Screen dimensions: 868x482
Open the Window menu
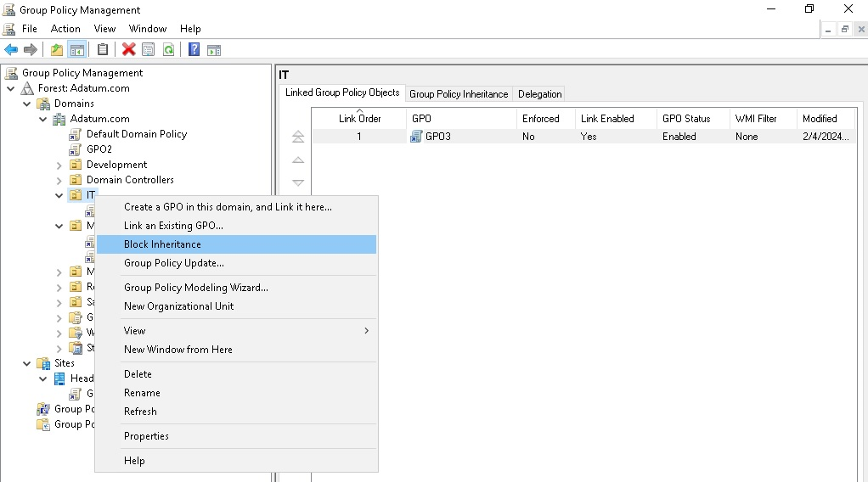coord(148,29)
